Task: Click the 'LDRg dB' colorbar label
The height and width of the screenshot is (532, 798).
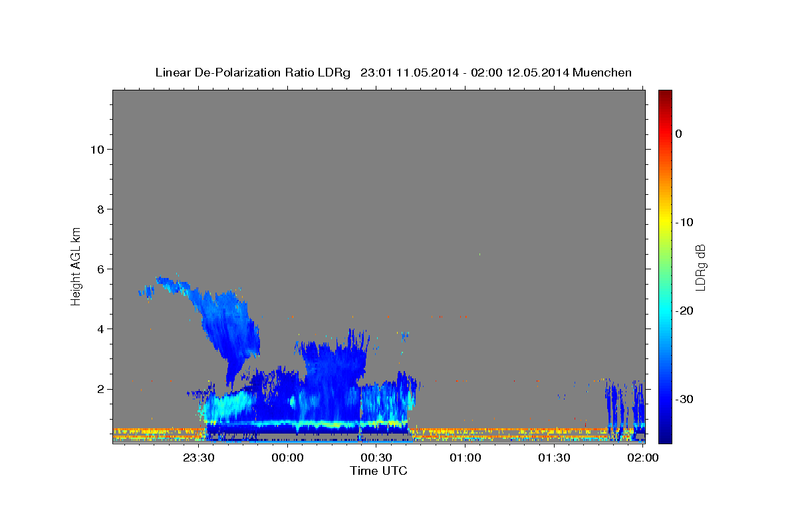Action: tap(700, 268)
